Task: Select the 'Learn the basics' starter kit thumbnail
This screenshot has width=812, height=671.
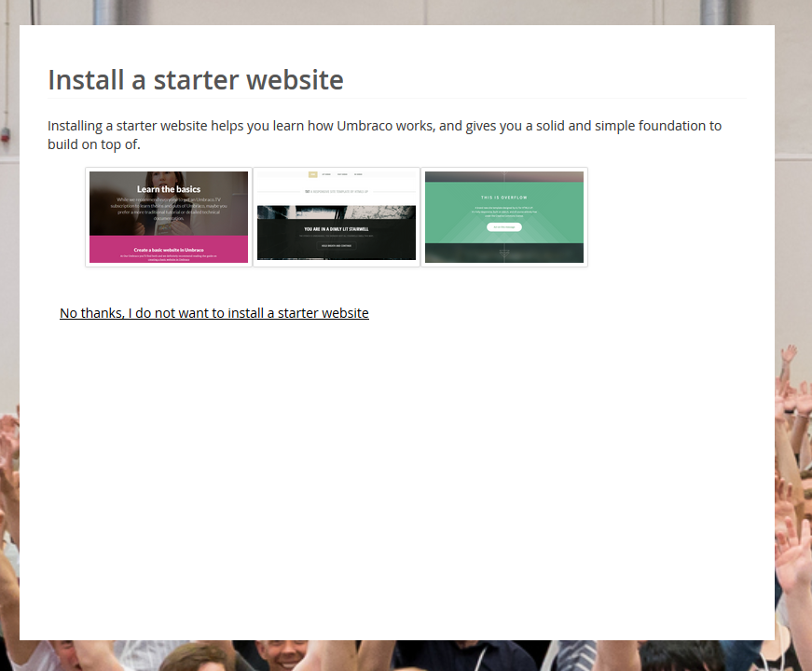Action: (x=169, y=217)
